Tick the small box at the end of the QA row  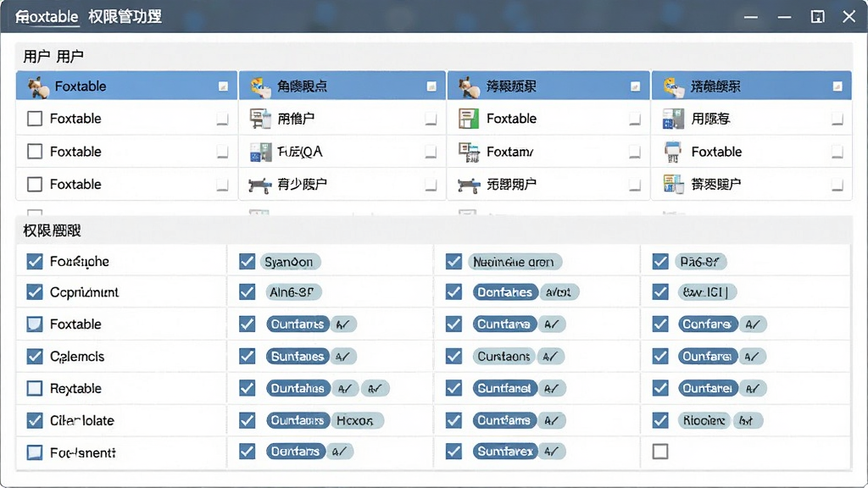coord(431,151)
